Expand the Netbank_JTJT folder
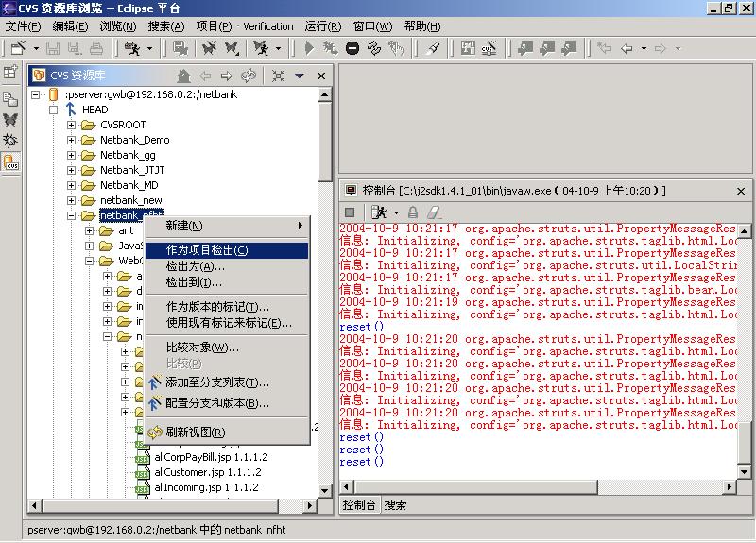Screen dimensions: 756x543 coord(72,171)
